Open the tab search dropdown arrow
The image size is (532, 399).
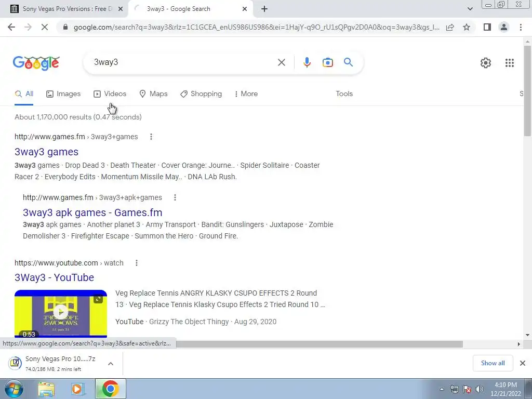(x=470, y=9)
